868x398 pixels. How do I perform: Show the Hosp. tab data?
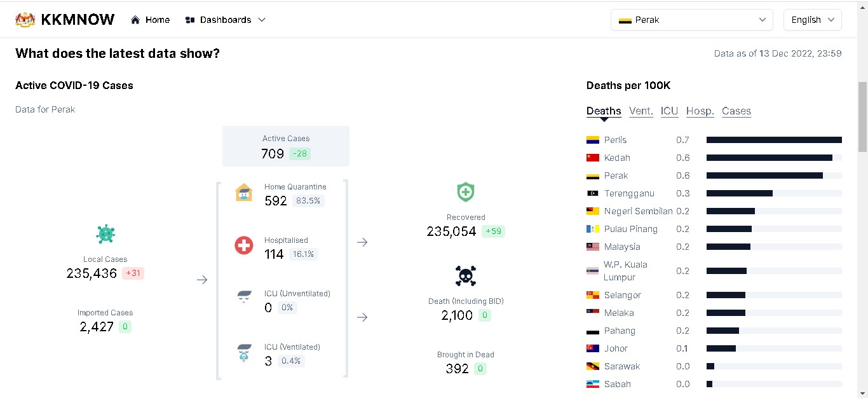click(x=700, y=111)
